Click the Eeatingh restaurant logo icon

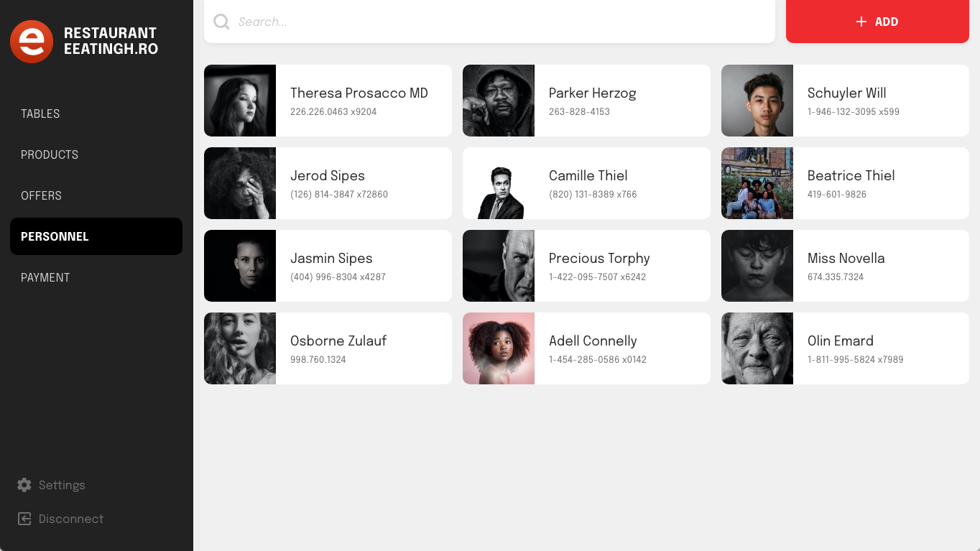(32, 42)
